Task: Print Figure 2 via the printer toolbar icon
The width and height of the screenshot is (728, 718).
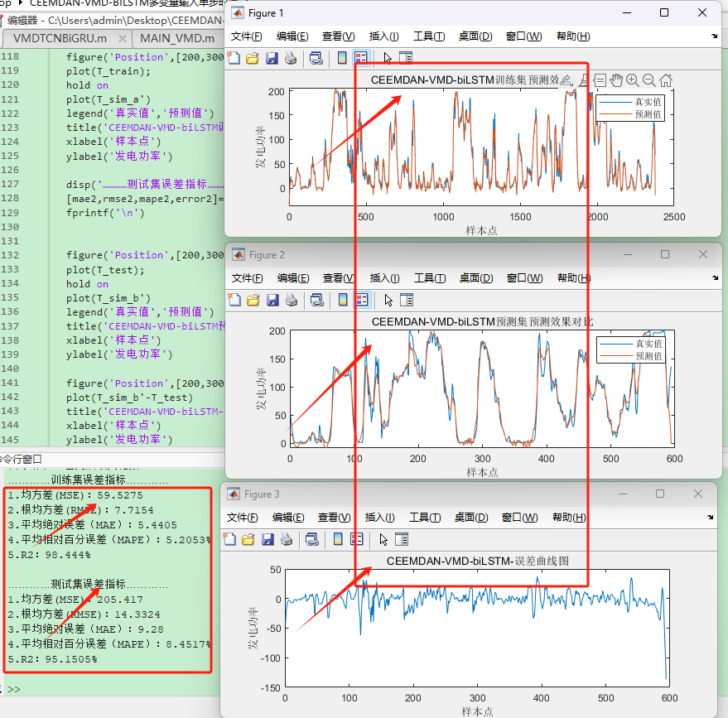Action: point(290,300)
